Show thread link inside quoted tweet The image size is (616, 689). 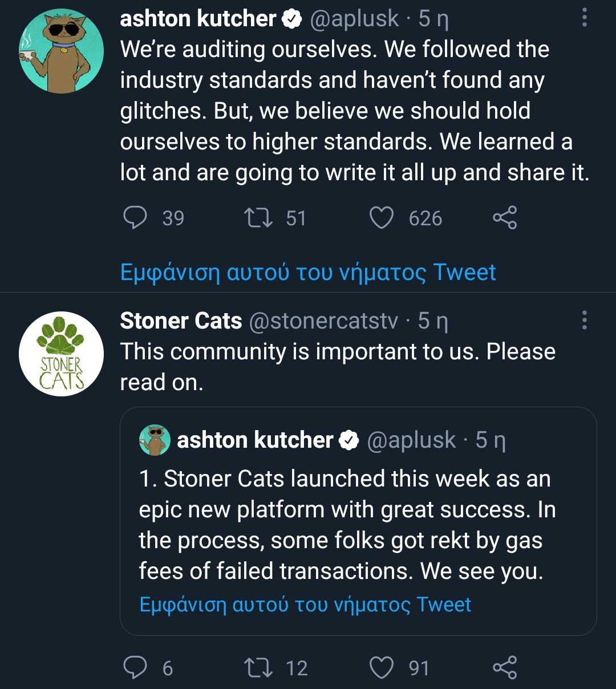click(305, 605)
